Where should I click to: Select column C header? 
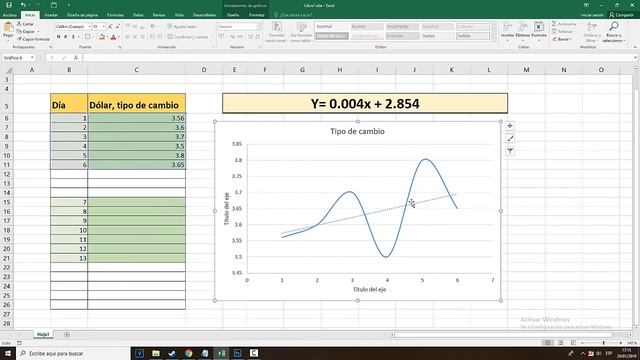click(136, 70)
